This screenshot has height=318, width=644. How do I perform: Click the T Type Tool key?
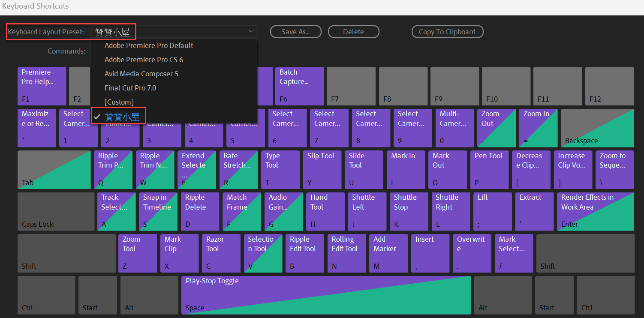pos(280,170)
